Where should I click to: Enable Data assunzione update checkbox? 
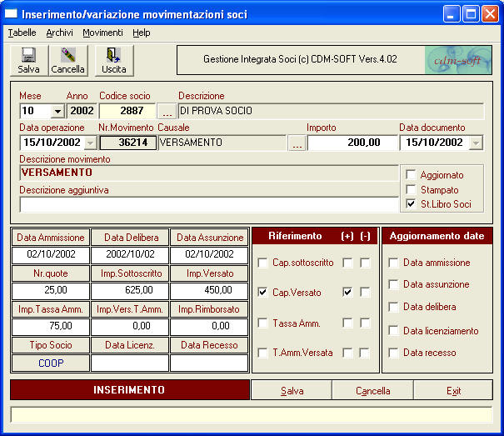coord(393,284)
